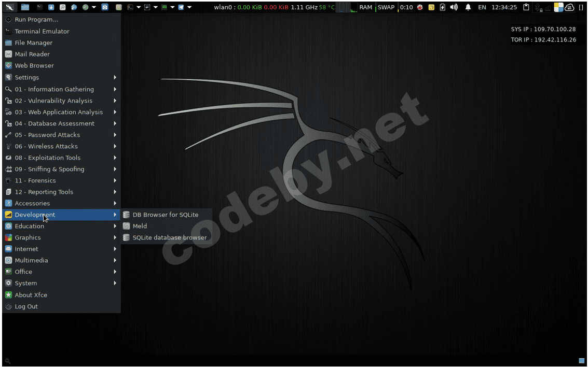Open the magnifier search launcher in panel
The image size is (588, 367).
pos(62,7)
